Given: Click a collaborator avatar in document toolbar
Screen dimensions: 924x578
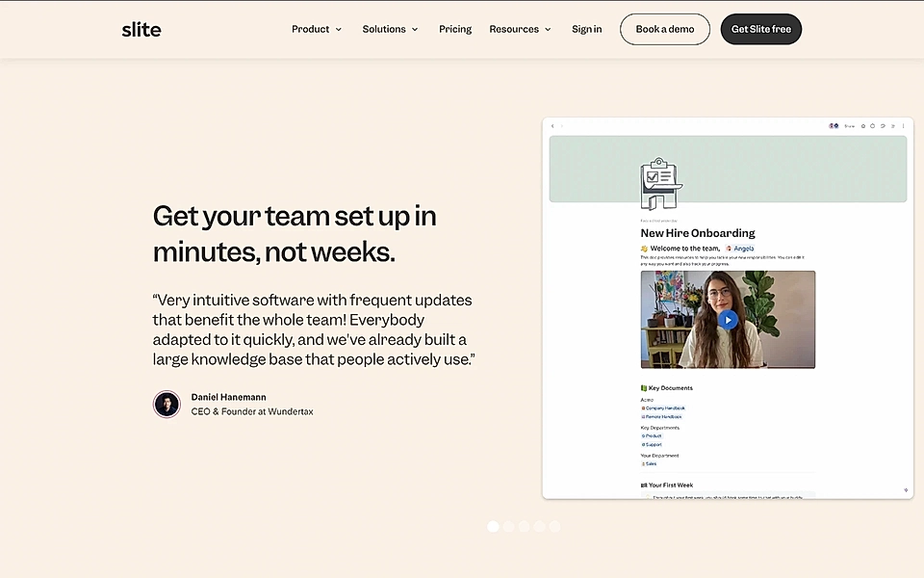Looking at the screenshot, I should click(833, 126).
